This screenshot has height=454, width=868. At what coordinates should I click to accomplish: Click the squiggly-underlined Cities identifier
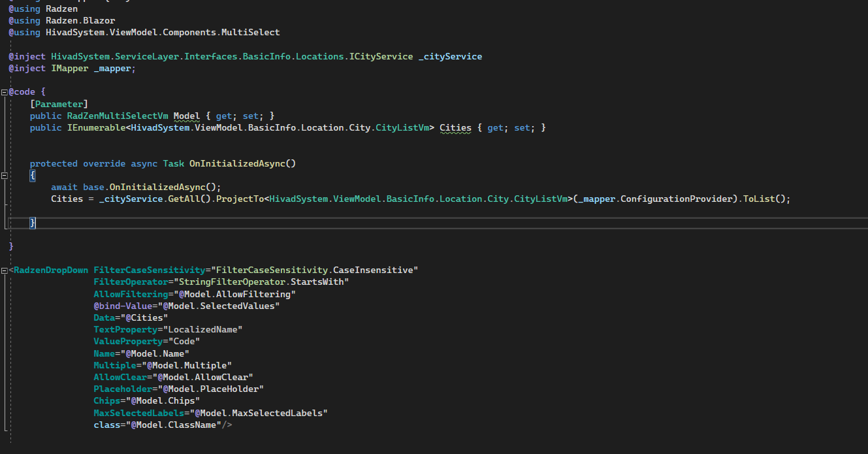coord(455,127)
